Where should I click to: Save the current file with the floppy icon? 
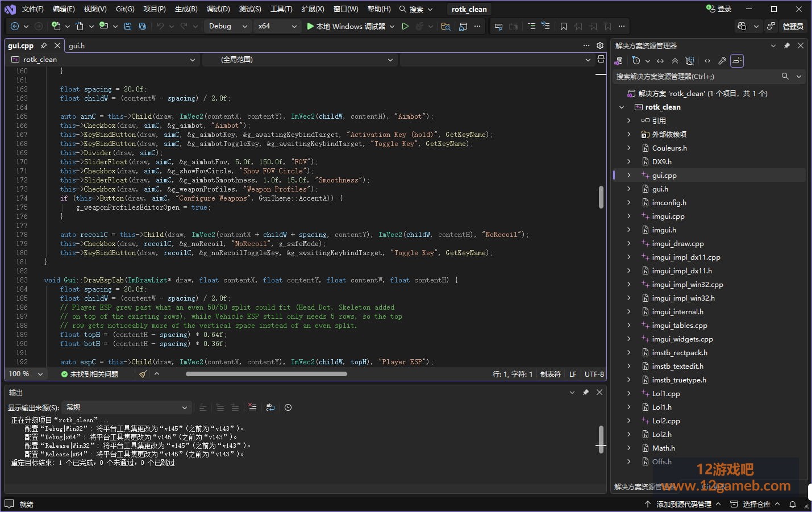click(128, 26)
